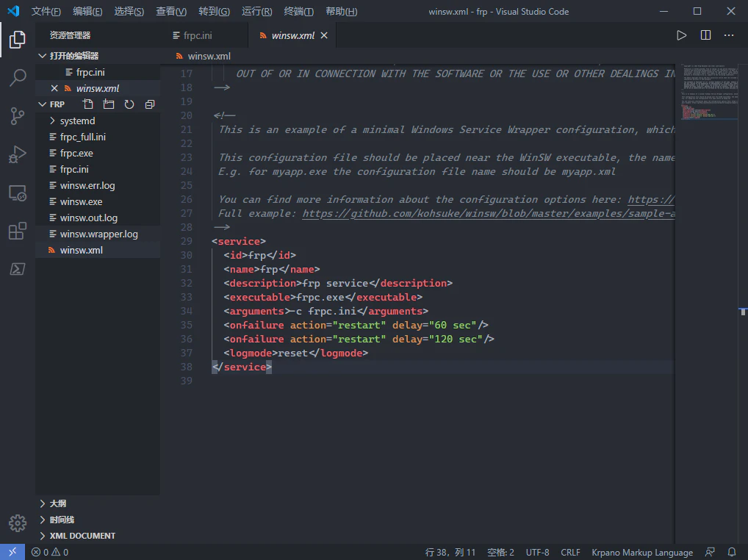Open the Extensions view
Viewport: 748px width, 560px height.
tap(18, 232)
